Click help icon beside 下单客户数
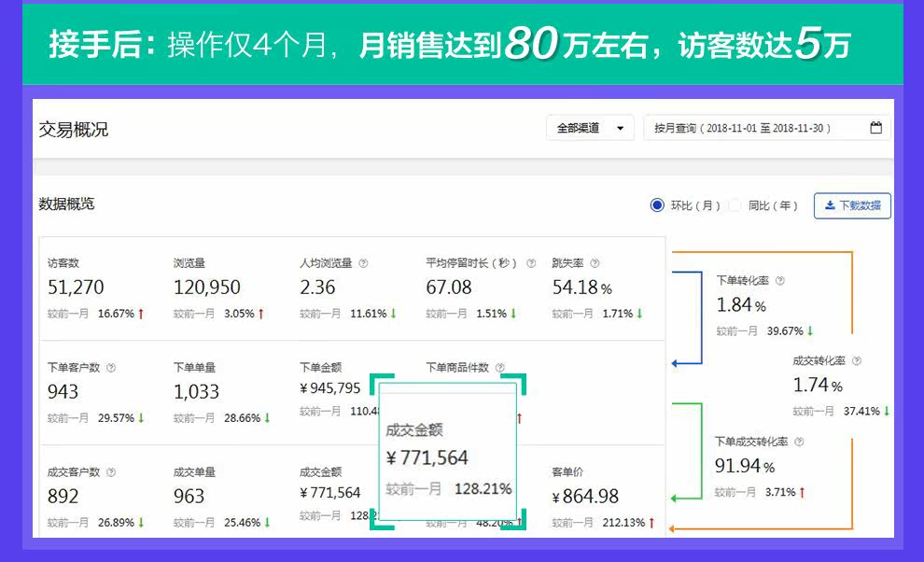The height and width of the screenshot is (562, 924). tap(111, 368)
